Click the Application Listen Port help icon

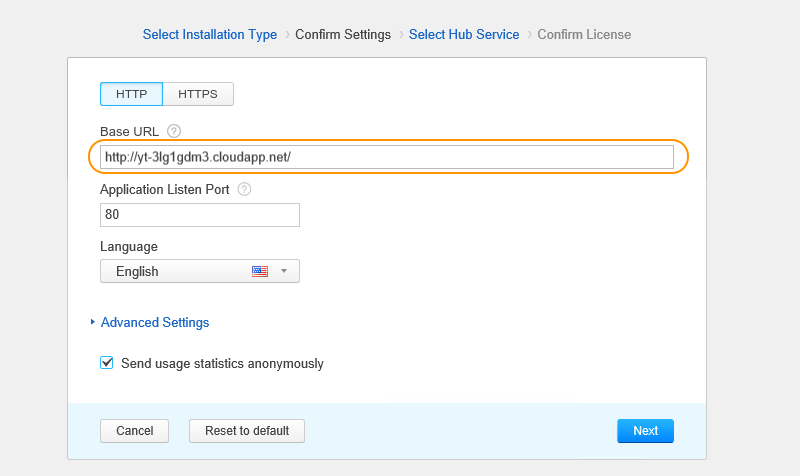pyautogui.click(x=244, y=188)
